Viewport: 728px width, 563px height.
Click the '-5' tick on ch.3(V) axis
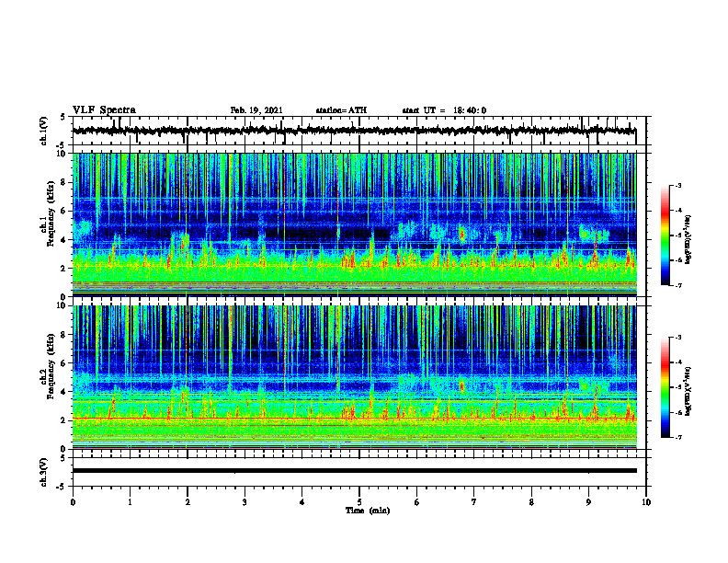62,486
